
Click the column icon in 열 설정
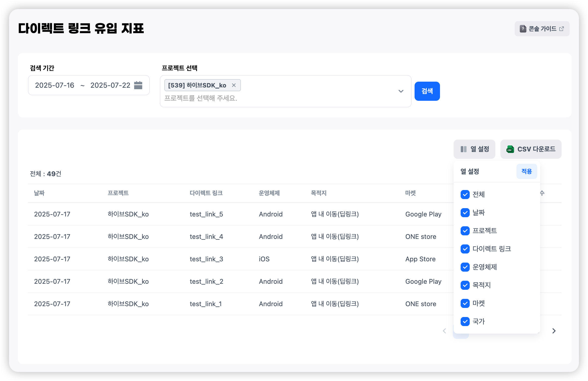point(463,149)
